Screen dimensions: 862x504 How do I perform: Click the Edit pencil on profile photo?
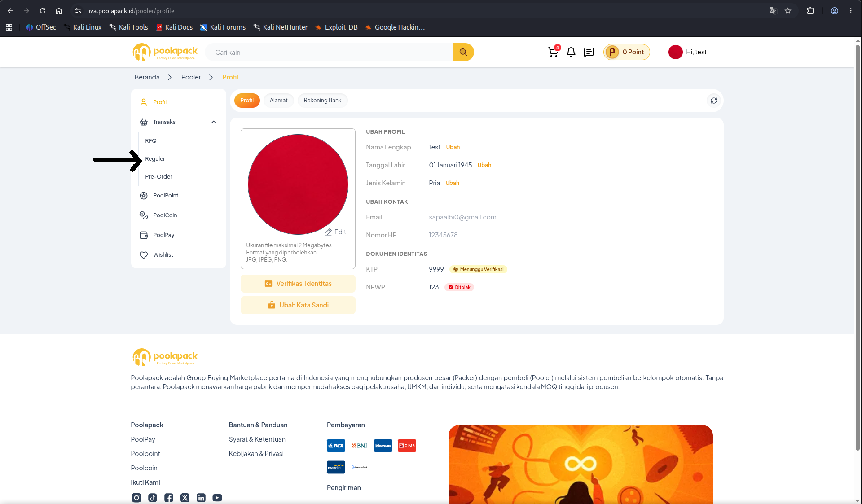pos(335,232)
